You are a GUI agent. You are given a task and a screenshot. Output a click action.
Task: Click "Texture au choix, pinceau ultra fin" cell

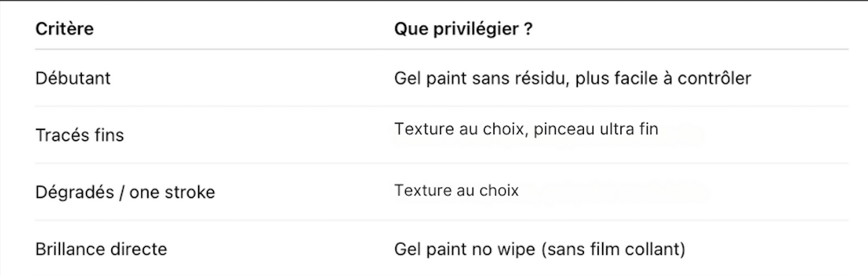tap(526, 129)
